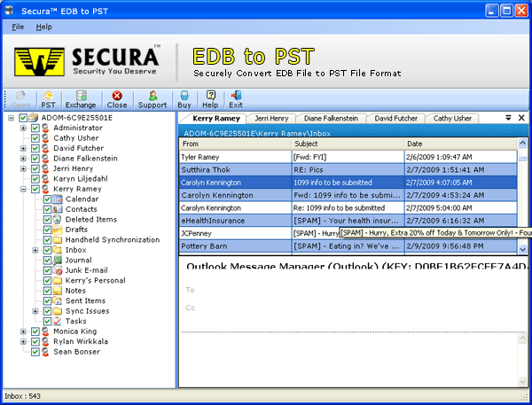Uncheck the ADOM-6C9E25501E root checkbox
The image size is (532, 405).
[x=23, y=118]
